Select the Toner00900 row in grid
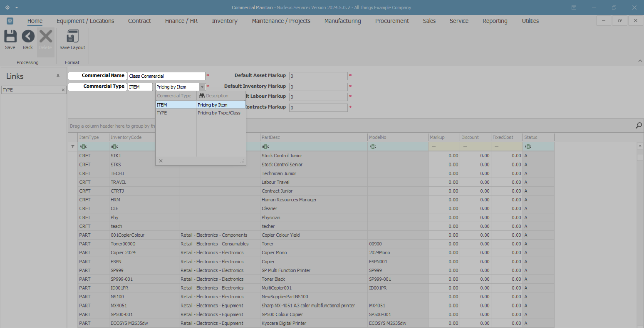The image size is (644, 328). click(x=123, y=244)
